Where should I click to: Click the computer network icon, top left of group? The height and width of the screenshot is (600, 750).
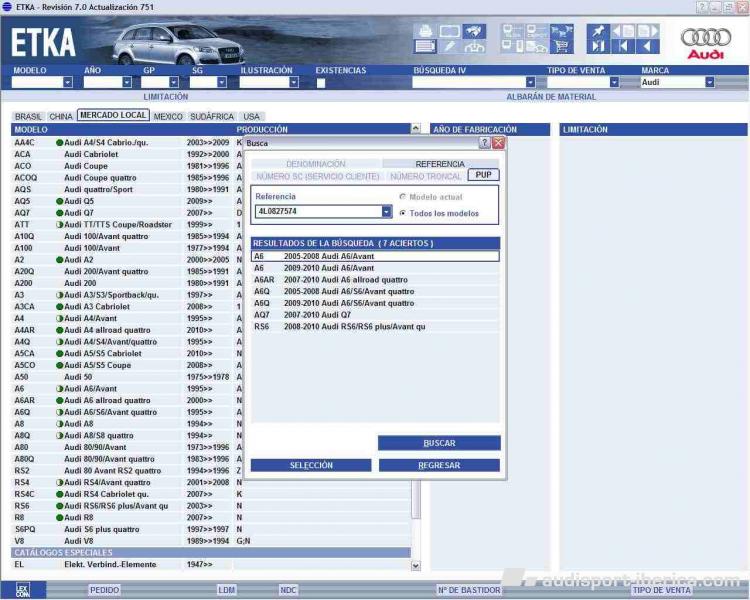512,31
